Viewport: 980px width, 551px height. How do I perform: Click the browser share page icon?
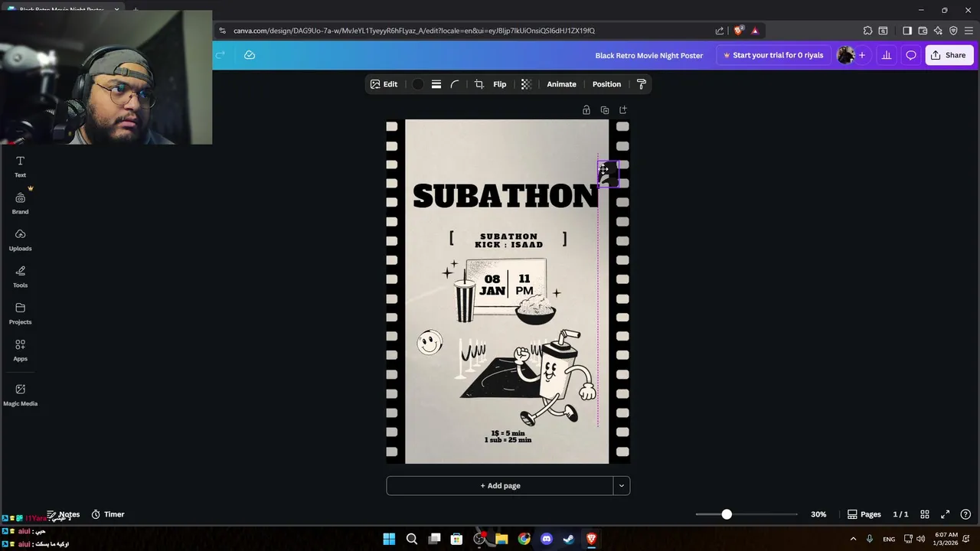[x=720, y=31]
